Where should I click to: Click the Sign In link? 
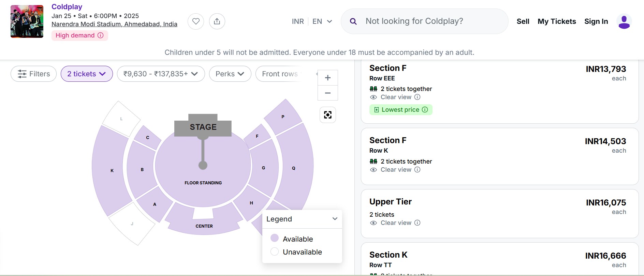coord(596,21)
